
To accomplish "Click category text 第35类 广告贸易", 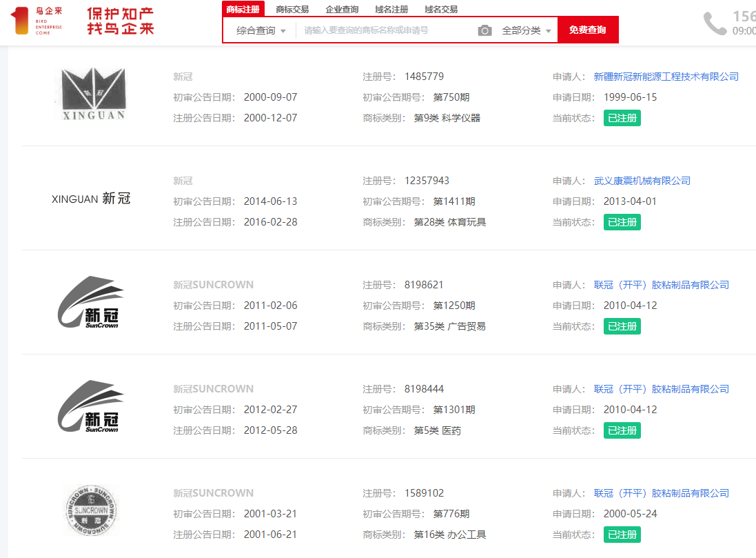I will click(450, 327).
